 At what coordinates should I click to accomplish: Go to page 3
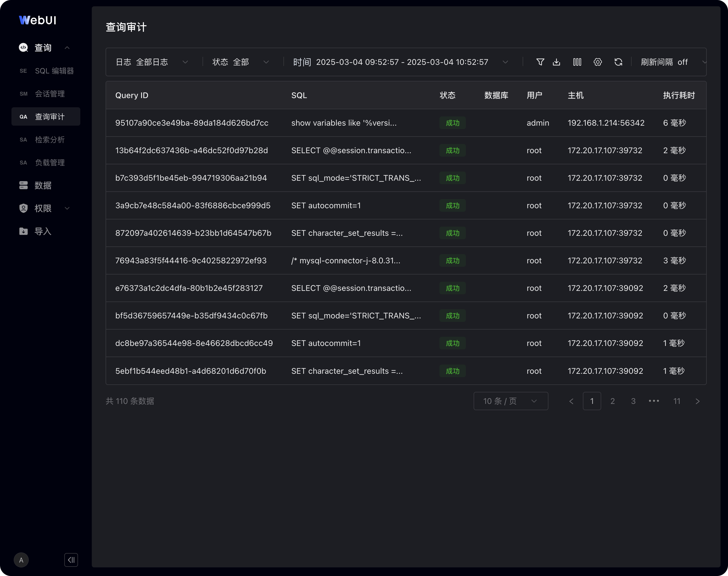click(x=633, y=401)
